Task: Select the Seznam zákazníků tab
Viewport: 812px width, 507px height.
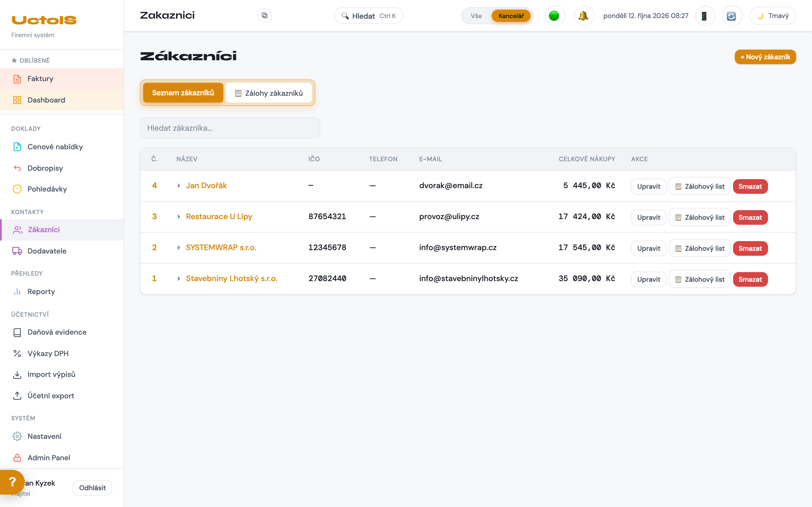Action: [183, 93]
